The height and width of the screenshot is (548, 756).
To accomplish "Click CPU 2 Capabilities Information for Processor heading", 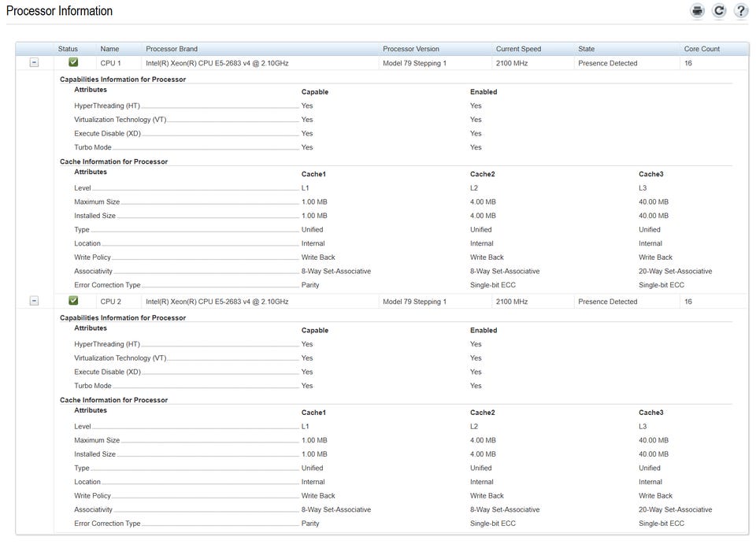I will coord(123,317).
